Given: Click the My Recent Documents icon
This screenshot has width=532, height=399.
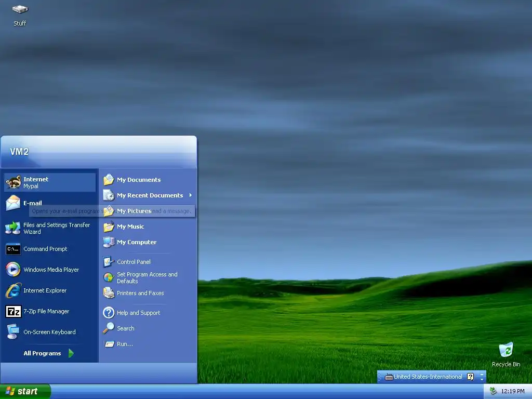Looking at the screenshot, I should [x=109, y=195].
